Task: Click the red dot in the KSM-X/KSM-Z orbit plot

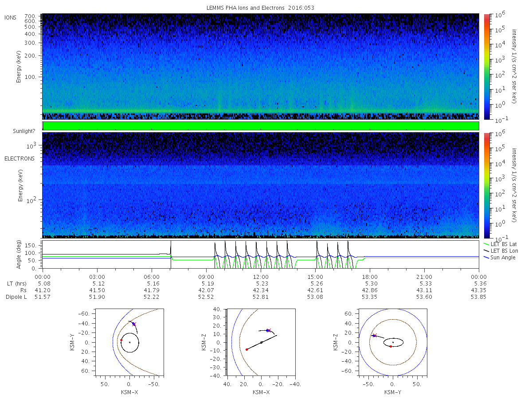Action: pyautogui.click(x=246, y=349)
